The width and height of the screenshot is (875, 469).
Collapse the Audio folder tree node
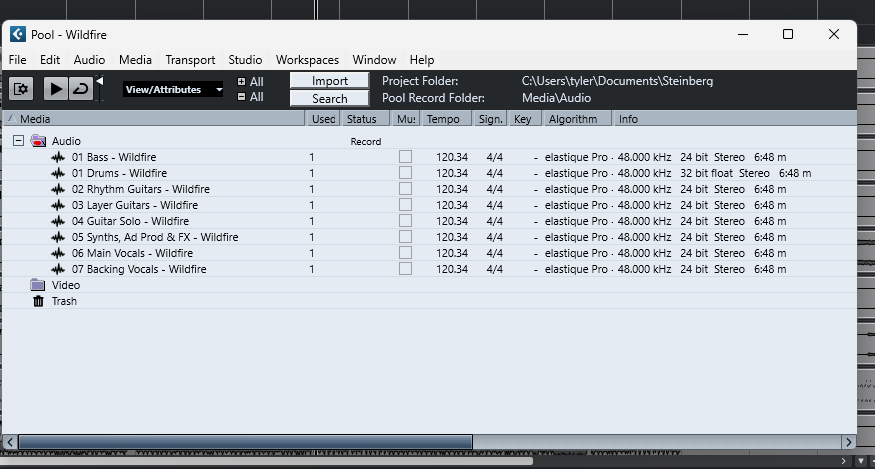[18, 141]
